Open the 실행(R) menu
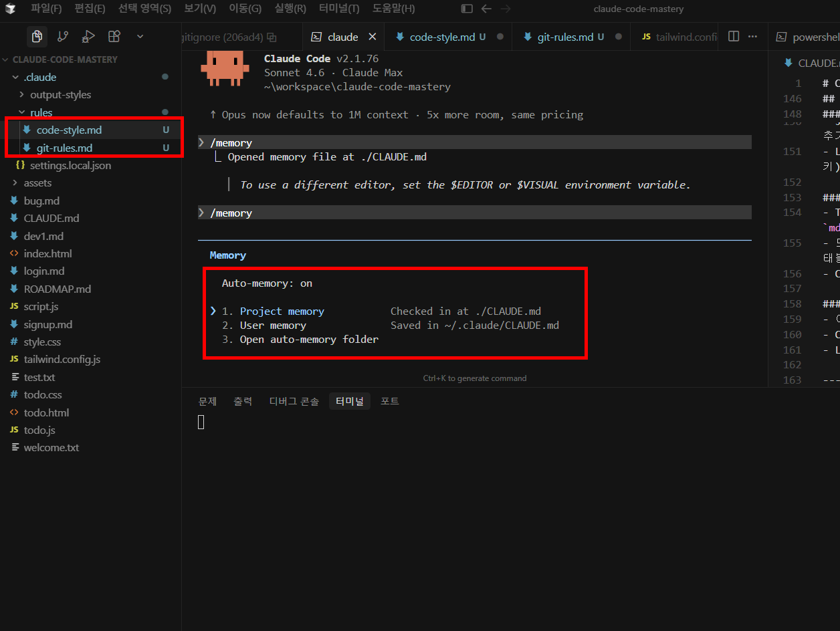The width and height of the screenshot is (840, 631). (290, 9)
